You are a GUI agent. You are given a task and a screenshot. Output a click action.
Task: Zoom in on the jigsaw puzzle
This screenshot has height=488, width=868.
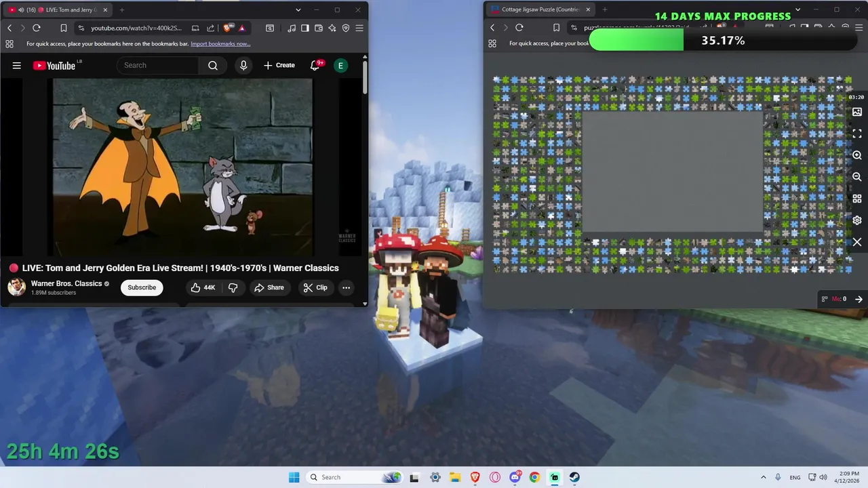point(857,155)
